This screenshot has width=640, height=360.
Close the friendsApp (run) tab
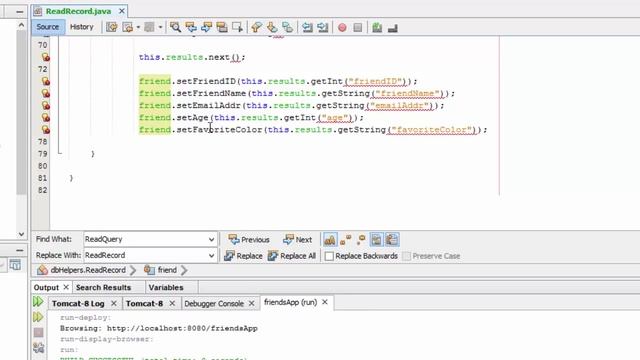coord(325,302)
